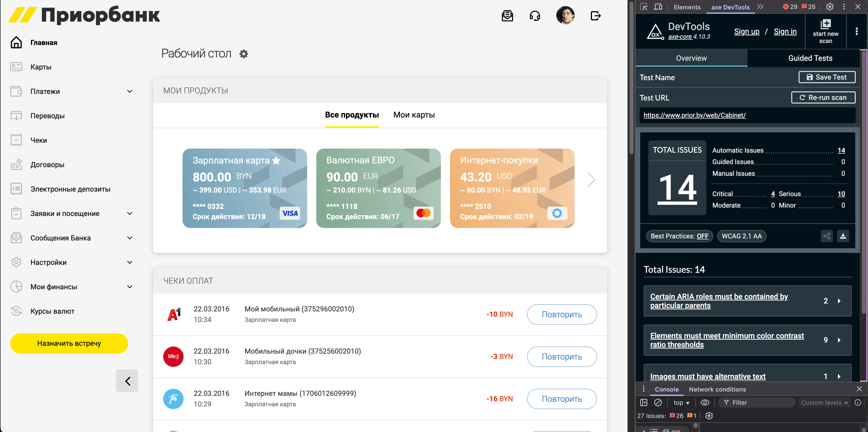Viewport: 868px width, 432px height.
Task: Expand the Платежи menu chevron
Action: [x=129, y=91]
